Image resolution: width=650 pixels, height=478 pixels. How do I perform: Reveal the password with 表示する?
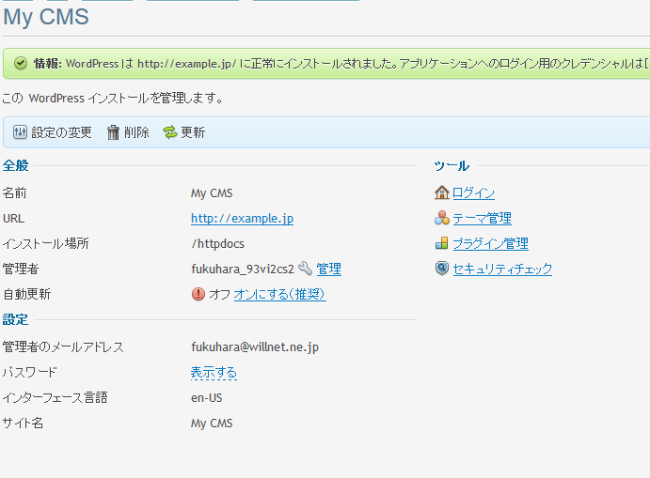[x=214, y=372]
